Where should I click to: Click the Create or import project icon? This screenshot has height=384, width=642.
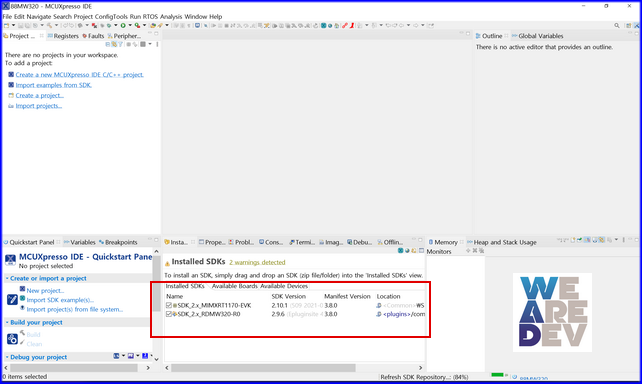coord(12,300)
